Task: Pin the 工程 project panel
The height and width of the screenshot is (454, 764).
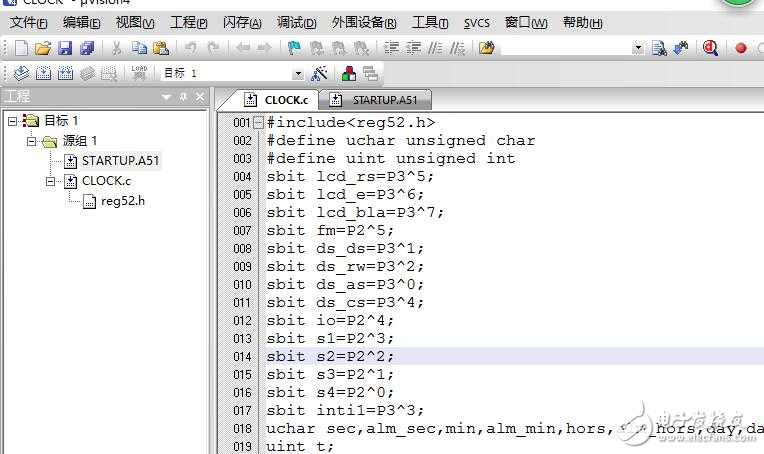Action: (x=183, y=96)
